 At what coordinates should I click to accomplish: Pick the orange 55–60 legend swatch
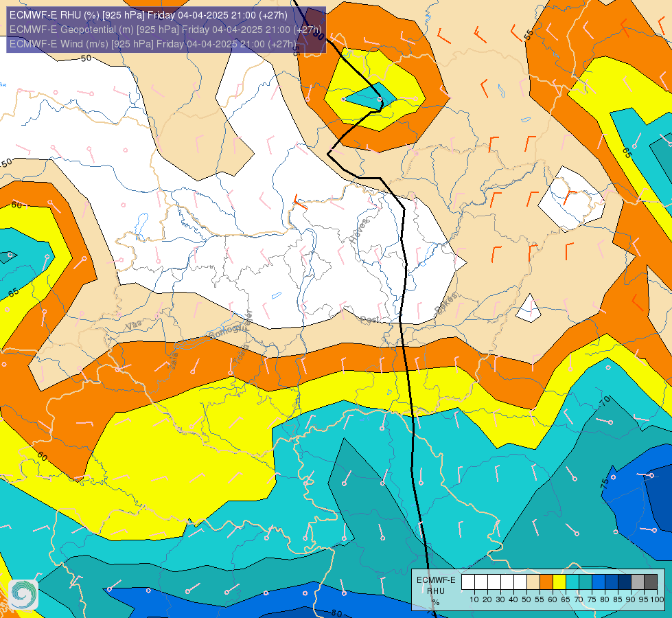click(546, 582)
